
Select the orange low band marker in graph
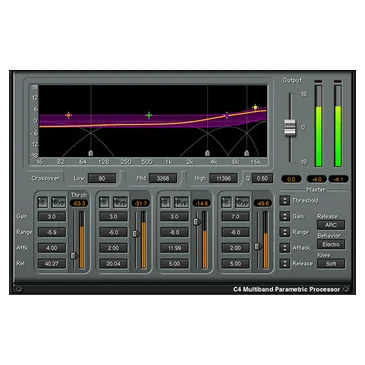pyautogui.click(x=68, y=115)
